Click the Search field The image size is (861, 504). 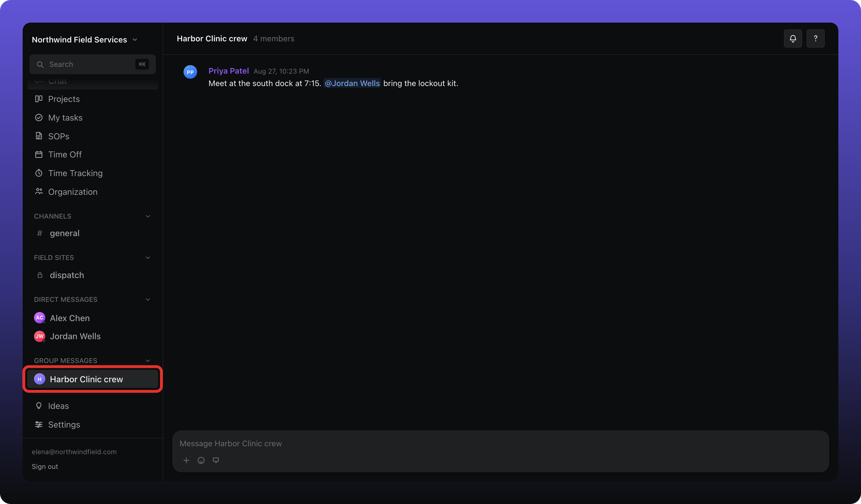93,65
